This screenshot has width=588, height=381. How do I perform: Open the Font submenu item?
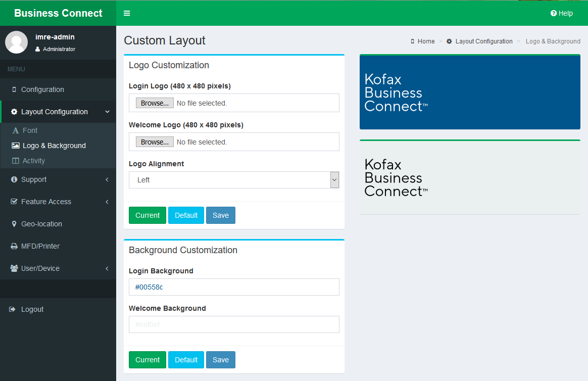point(30,130)
